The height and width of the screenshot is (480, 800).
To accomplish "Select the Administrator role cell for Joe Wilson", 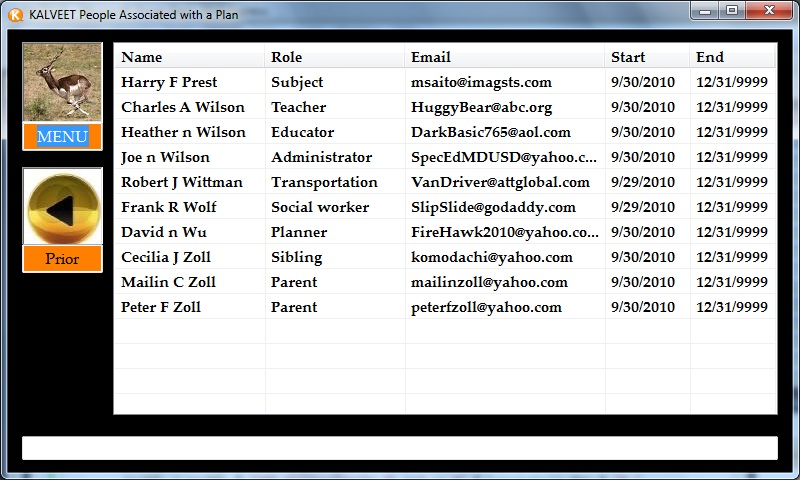I will tap(321, 157).
